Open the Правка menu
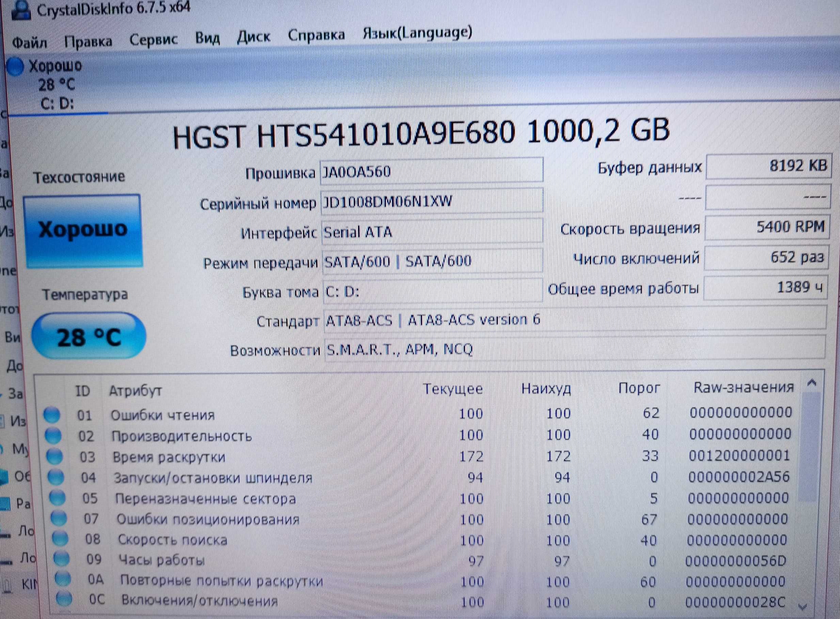The image size is (840, 619). pos(89,41)
